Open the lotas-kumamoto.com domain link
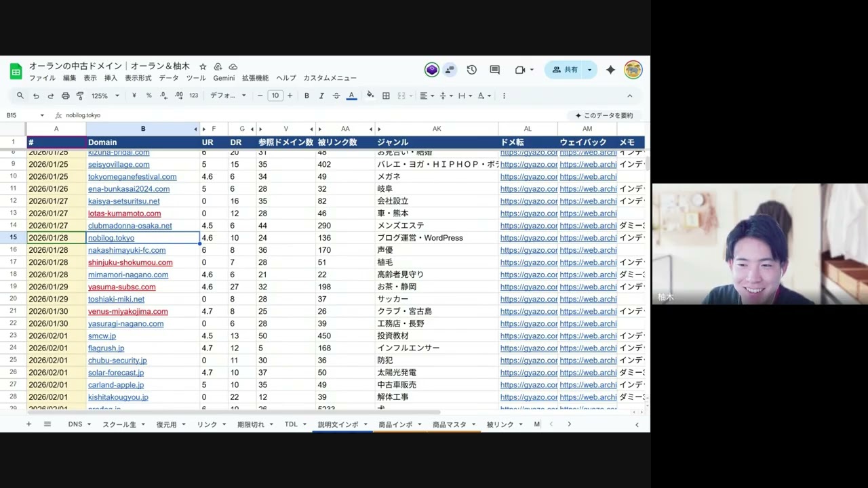The width and height of the screenshot is (868, 488). tap(124, 213)
